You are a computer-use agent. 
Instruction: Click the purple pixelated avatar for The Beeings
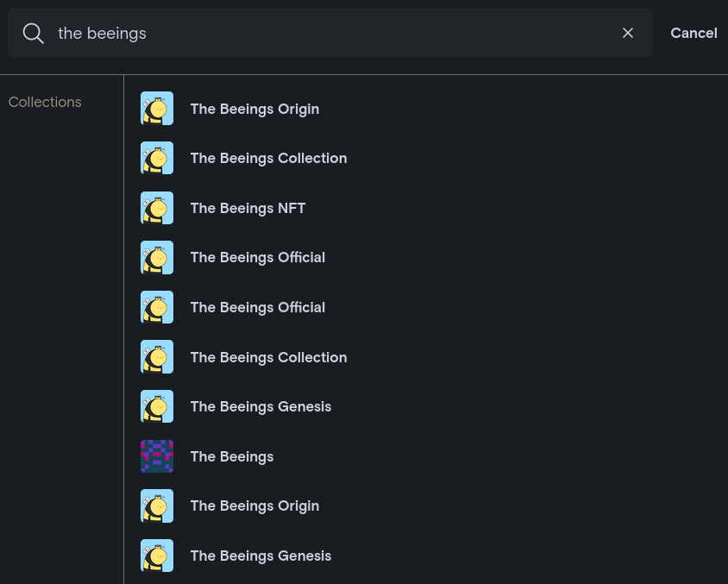click(x=157, y=456)
